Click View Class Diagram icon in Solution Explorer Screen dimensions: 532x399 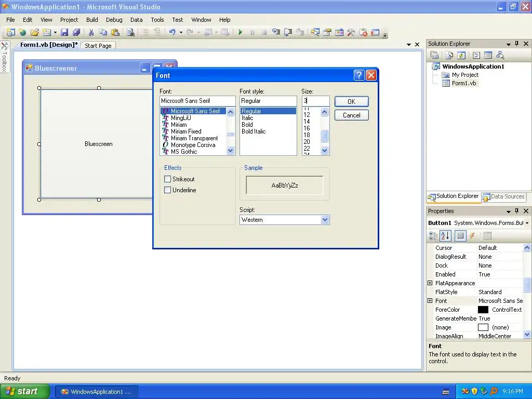500,55
